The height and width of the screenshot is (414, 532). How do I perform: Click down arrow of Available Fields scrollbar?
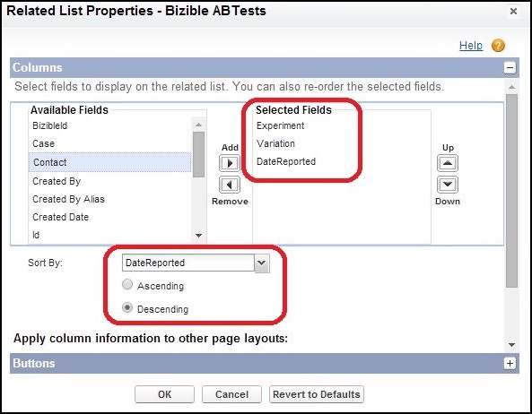pos(199,236)
